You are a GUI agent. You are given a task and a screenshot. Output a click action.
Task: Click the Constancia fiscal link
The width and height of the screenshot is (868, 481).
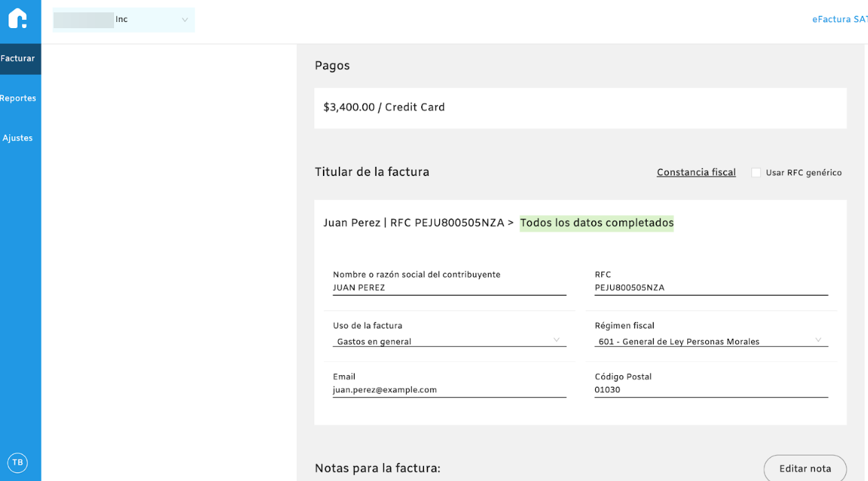[x=696, y=172]
